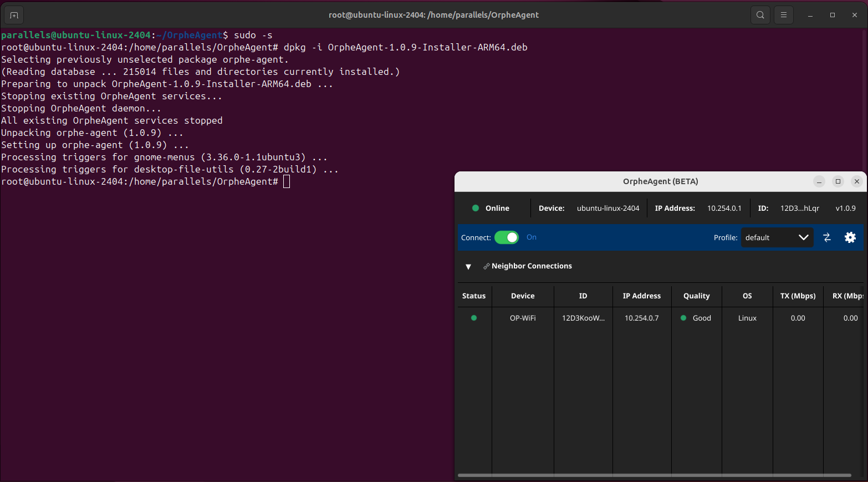Click the neighbor IP 10.254.0.7 cell
The height and width of the screenshot is (482, 868).
point(641,318)
